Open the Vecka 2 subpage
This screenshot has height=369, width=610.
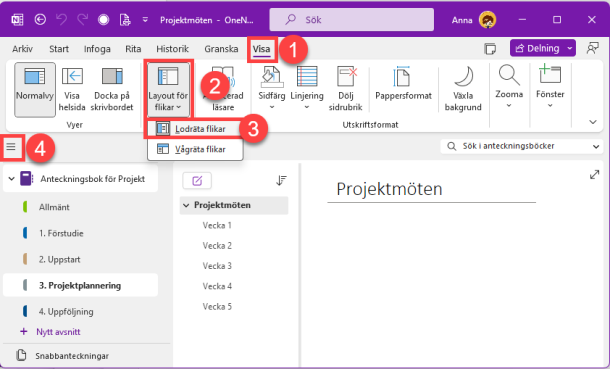coord(217,246)
